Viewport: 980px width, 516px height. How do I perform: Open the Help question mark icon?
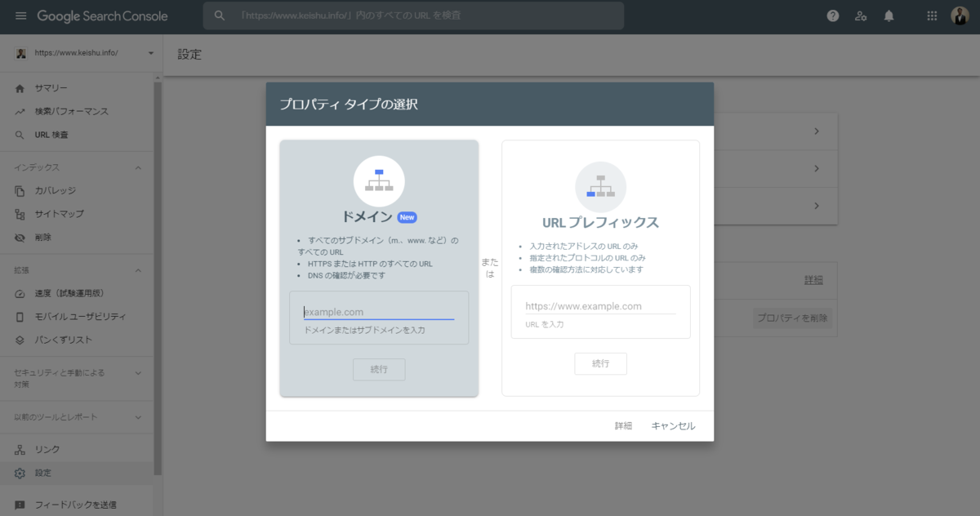(833, 16)
